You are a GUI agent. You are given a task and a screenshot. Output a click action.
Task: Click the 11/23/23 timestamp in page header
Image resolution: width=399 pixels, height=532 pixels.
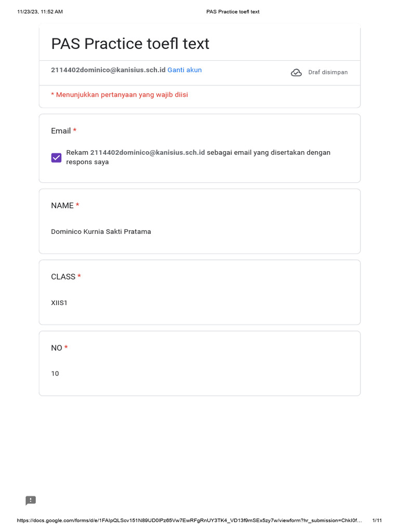(40, 12)
